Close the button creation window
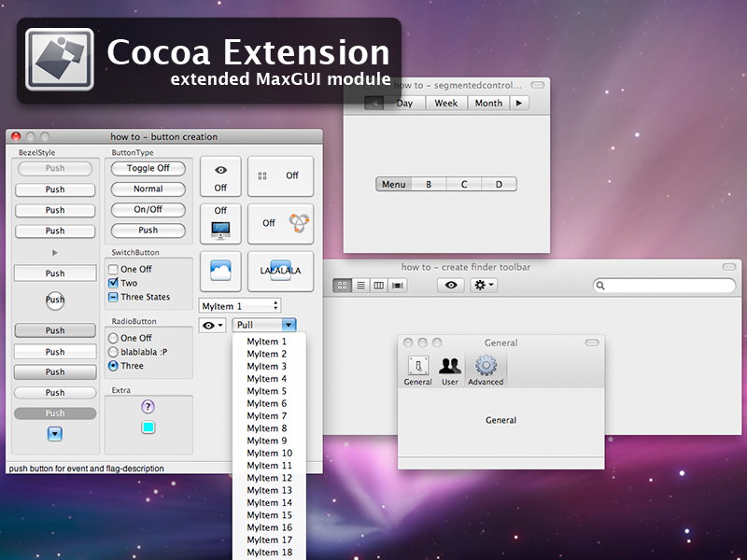The width and height of the screenshot is (747, 560). click(x=16, y=136)
